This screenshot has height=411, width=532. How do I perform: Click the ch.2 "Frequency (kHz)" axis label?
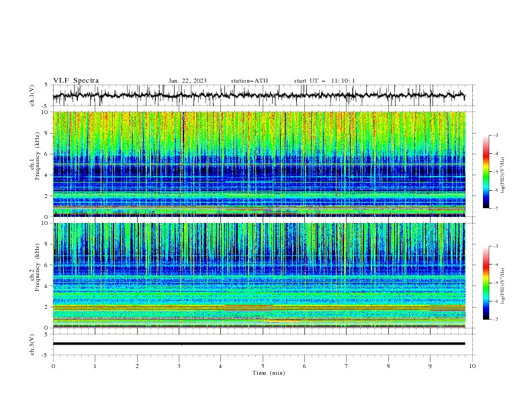tap(38, 267)
